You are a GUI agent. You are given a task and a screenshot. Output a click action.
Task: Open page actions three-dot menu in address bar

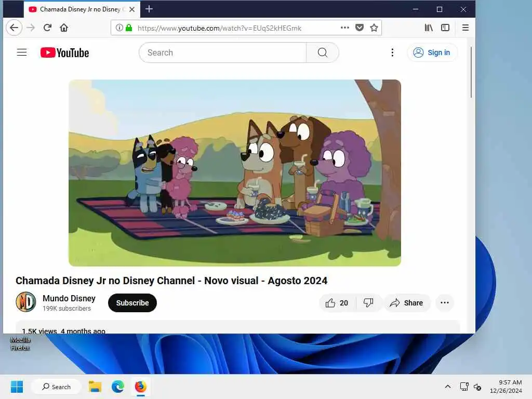click(x=345, y=28)
